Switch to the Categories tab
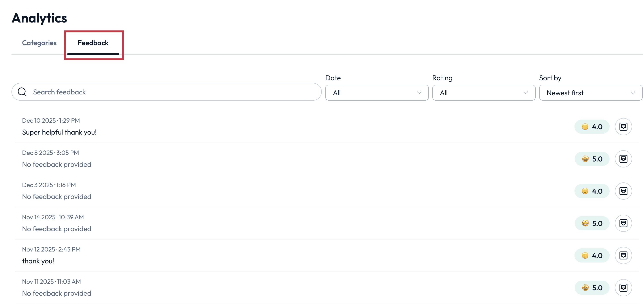Screen dimensions: 644x304 pyautogui.click(x=39, y=43)
